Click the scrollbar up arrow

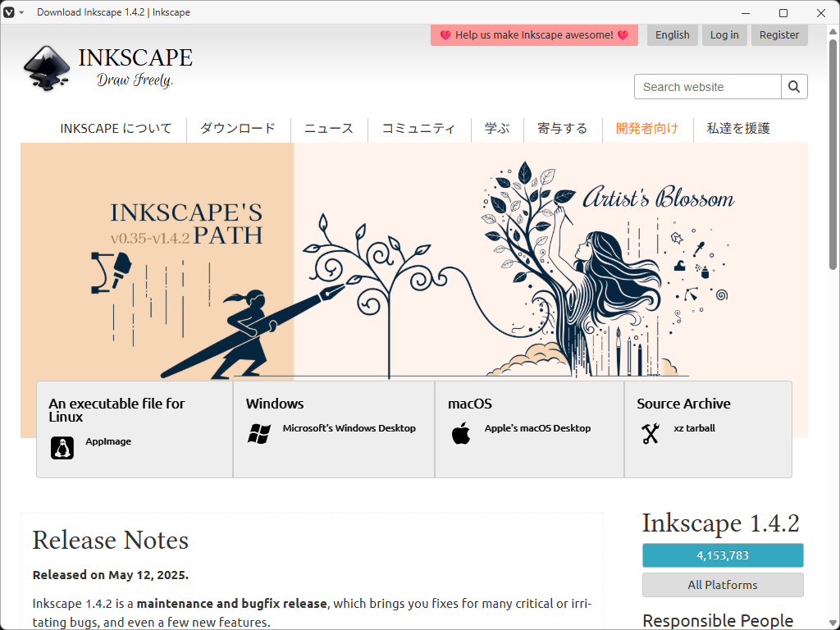tap(833, 31)
